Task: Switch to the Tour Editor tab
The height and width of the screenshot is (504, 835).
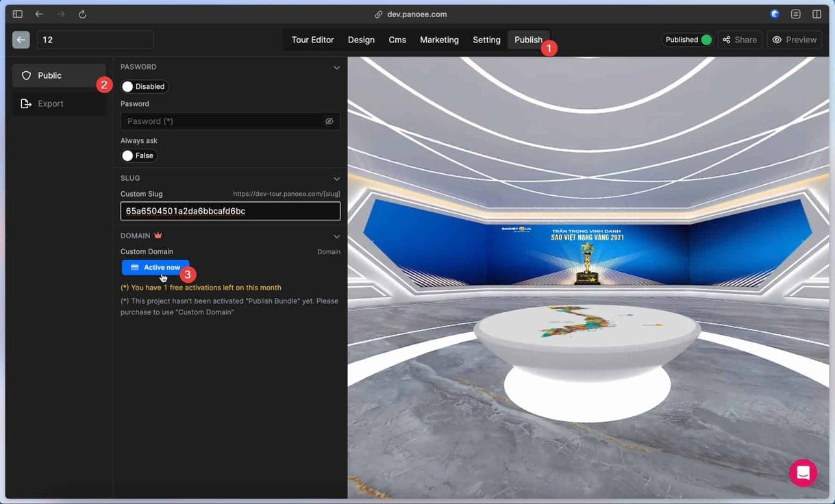Action: tap(312, 40)
